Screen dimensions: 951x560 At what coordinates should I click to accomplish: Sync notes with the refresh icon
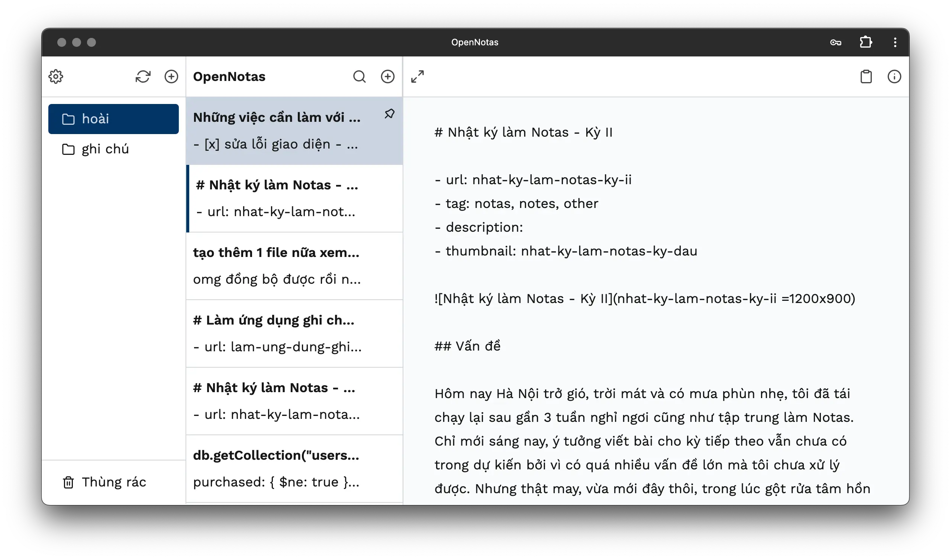(x=143, y=76)
